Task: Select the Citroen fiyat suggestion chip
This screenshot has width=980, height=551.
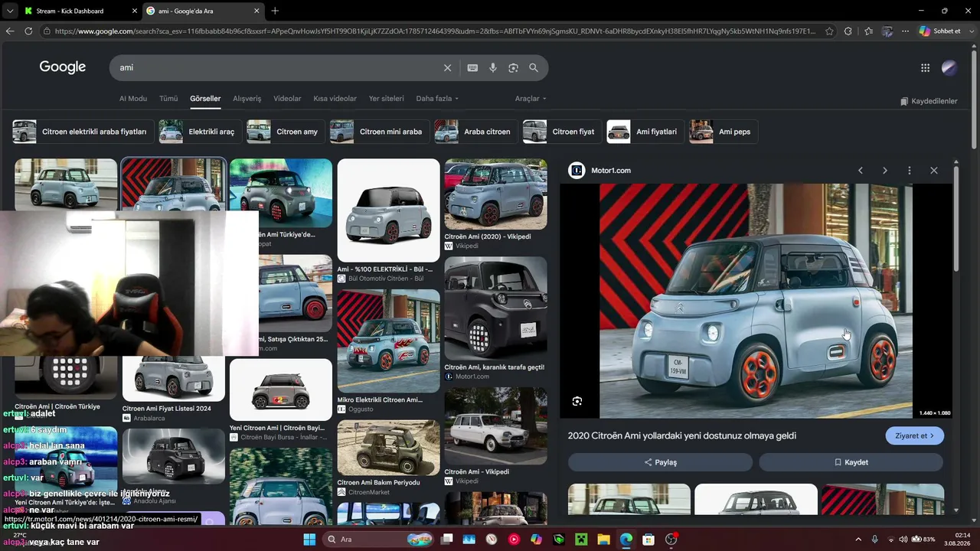Action: click(562, 132)
